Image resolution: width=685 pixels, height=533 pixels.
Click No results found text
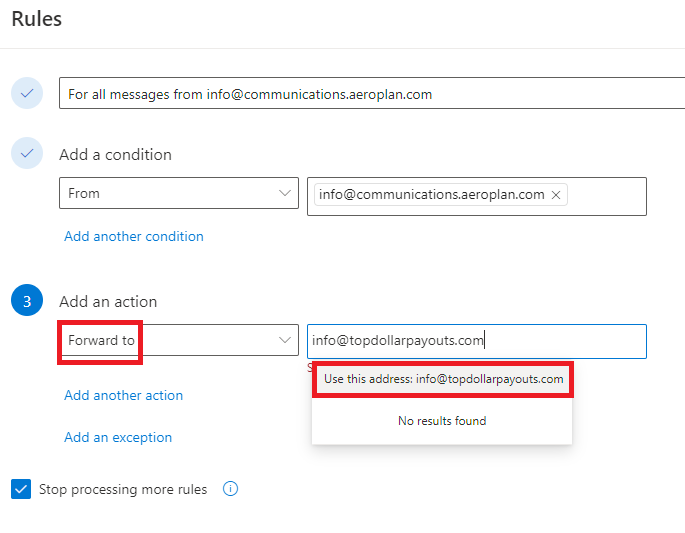click(x=442, y=421)
